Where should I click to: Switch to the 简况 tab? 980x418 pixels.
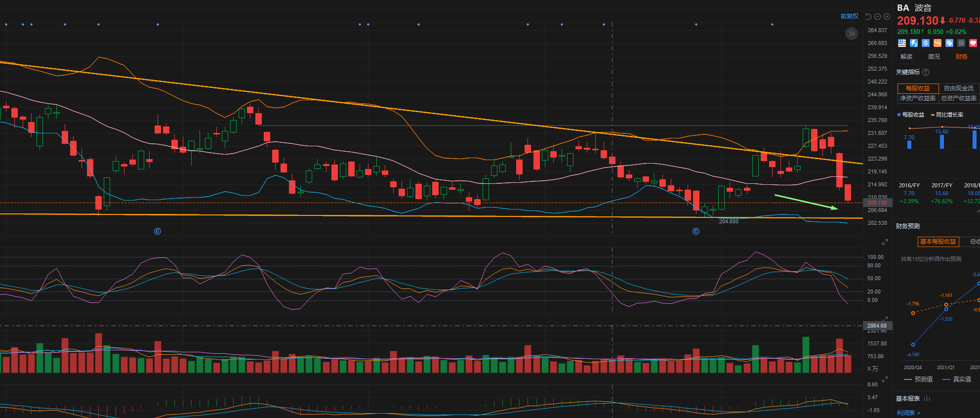click(934, 57)
